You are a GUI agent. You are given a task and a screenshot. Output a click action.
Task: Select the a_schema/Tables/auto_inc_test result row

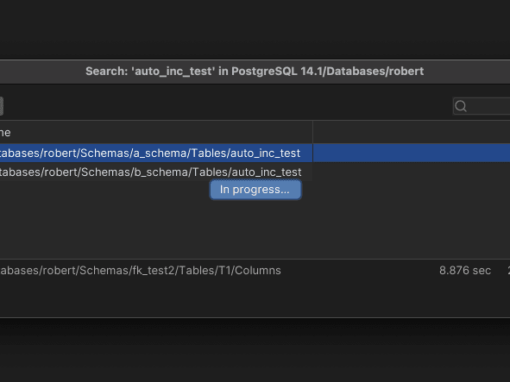(255, 153)
